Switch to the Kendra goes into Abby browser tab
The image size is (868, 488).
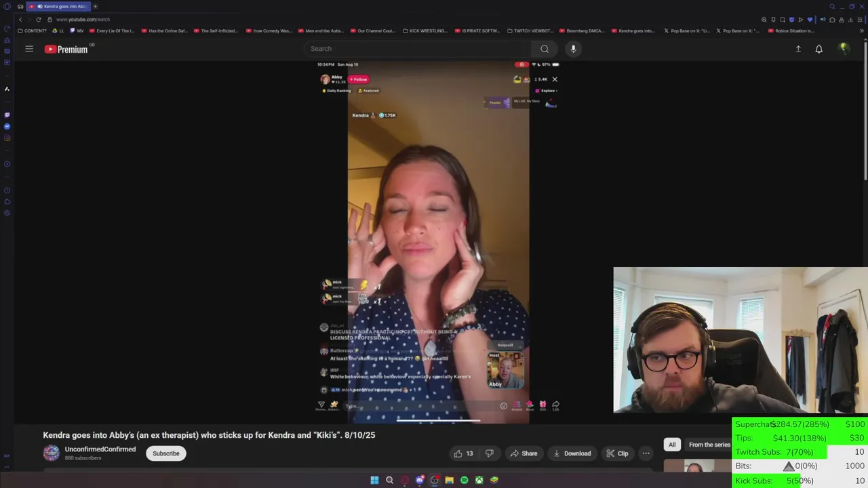(x=58, y=6)
